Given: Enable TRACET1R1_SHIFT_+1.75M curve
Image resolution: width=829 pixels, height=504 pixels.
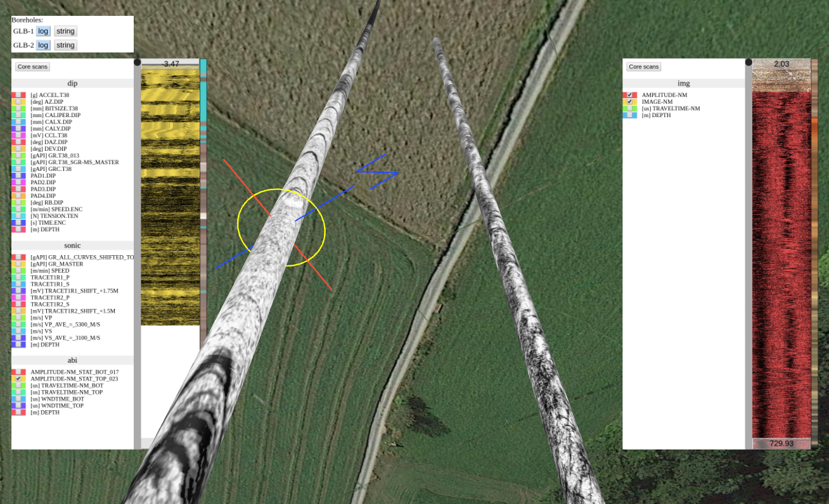Looking at the screenshot, I should [x=19, y=291].
